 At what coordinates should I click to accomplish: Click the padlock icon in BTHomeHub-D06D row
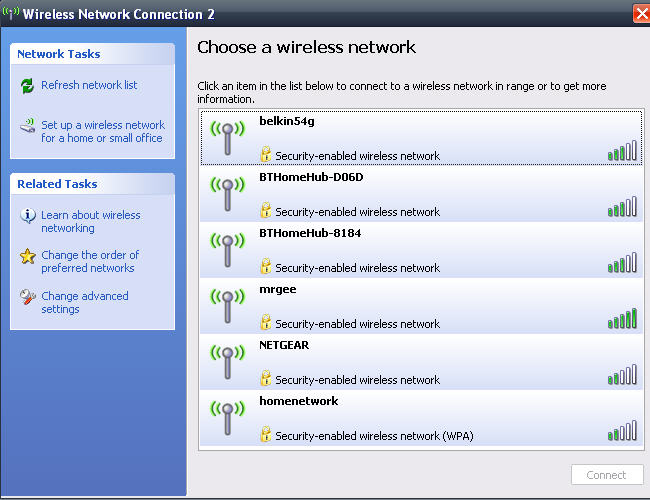(265, 210)
